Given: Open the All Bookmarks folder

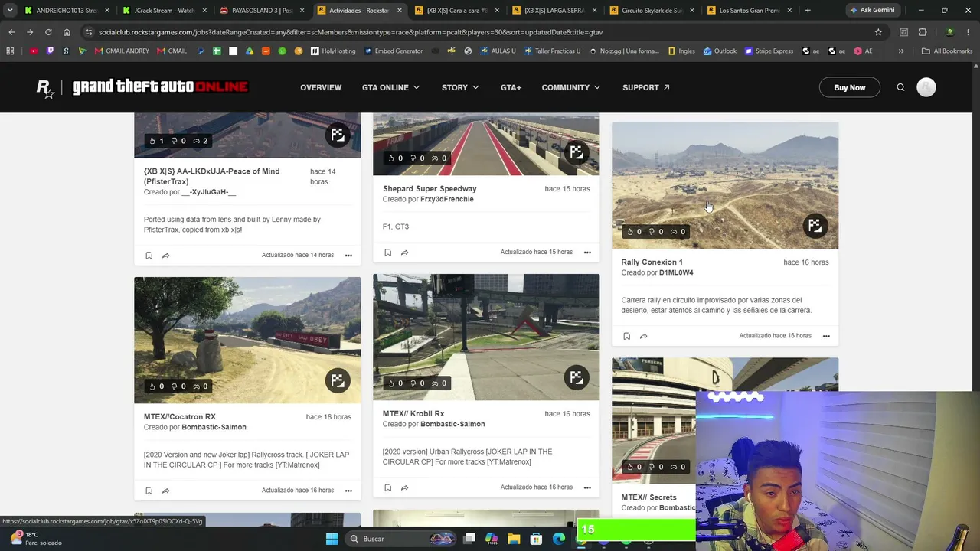Looking at the screenshot, I should [947, 51].
